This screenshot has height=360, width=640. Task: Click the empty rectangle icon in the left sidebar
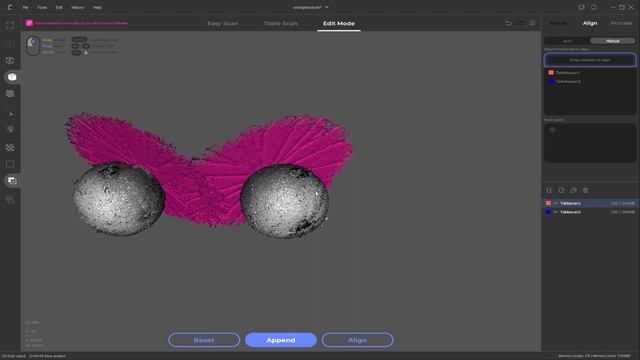click(x=10, y=164)
